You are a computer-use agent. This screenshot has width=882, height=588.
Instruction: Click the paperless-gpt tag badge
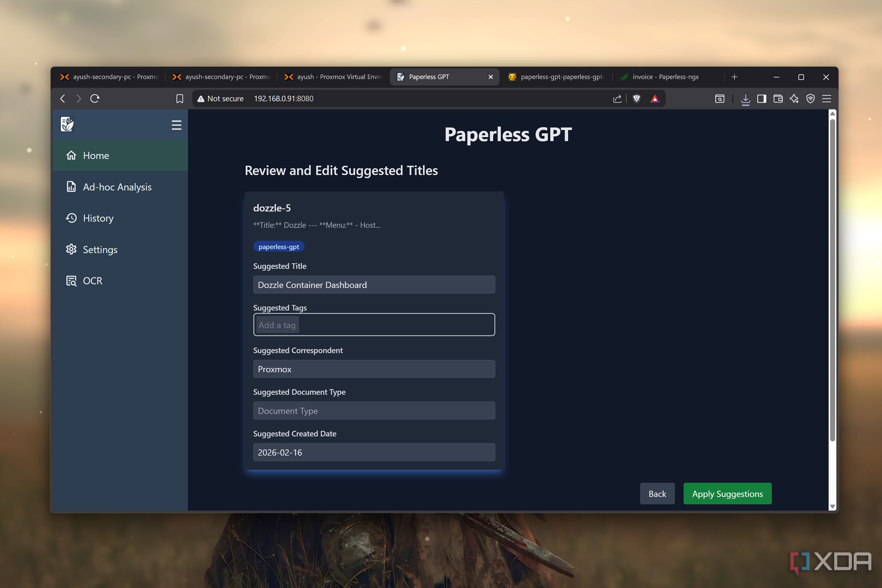click(279, 246)
